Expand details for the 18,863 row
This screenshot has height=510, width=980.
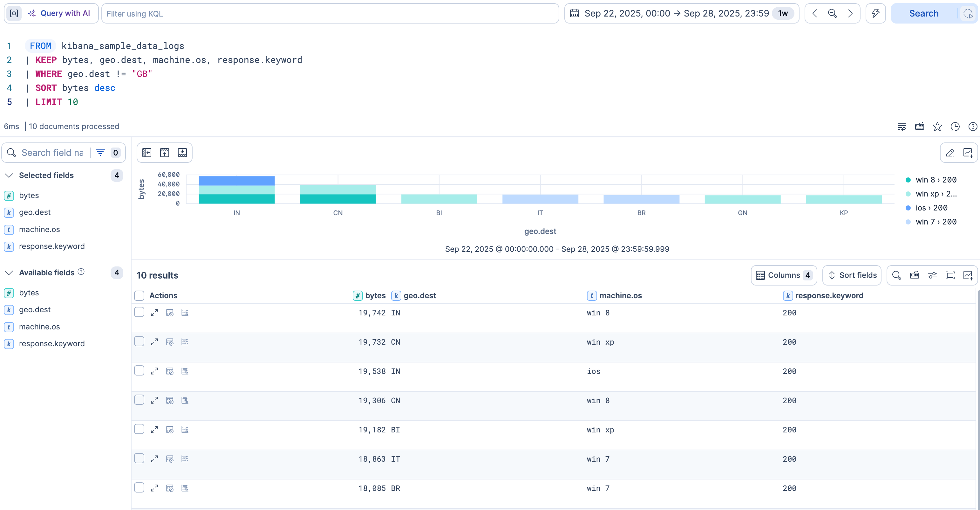pyautogui.click(x=154, y=459)
